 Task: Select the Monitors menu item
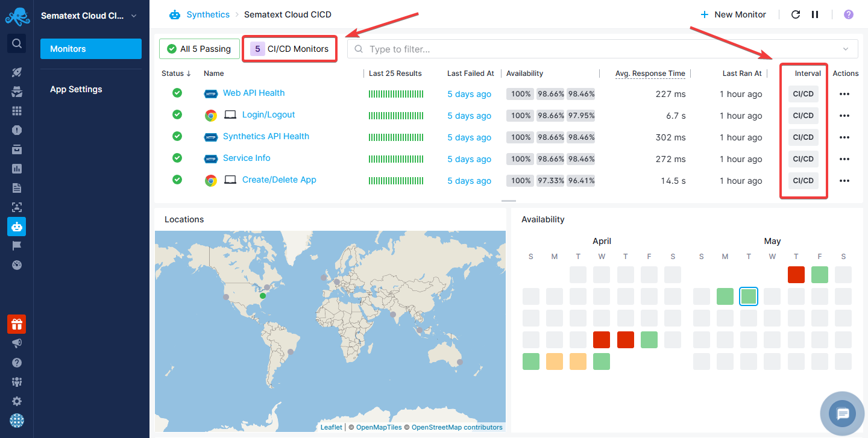(x=91, y=49)
